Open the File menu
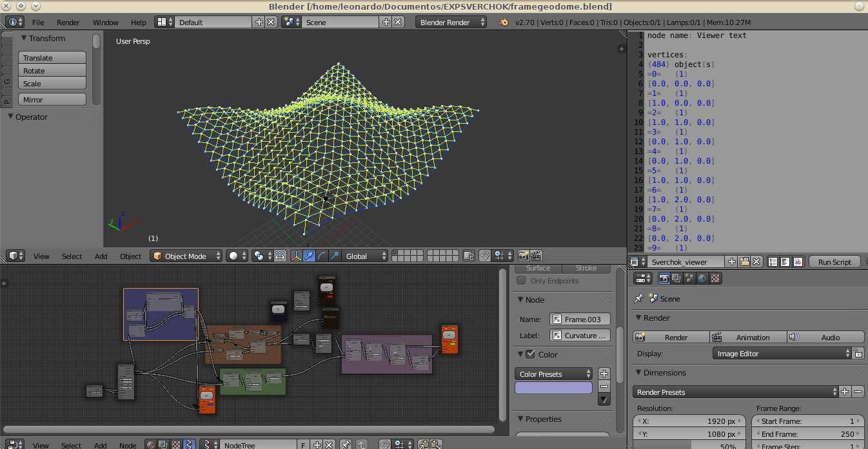This screenshot has height=449, width=868. click(x=38, y=23)
